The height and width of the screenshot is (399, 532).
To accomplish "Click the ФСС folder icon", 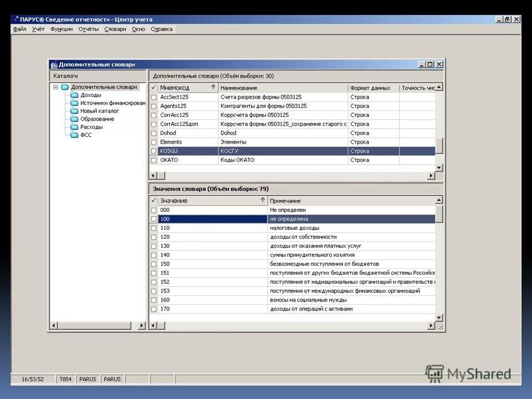I will (74, 135).
